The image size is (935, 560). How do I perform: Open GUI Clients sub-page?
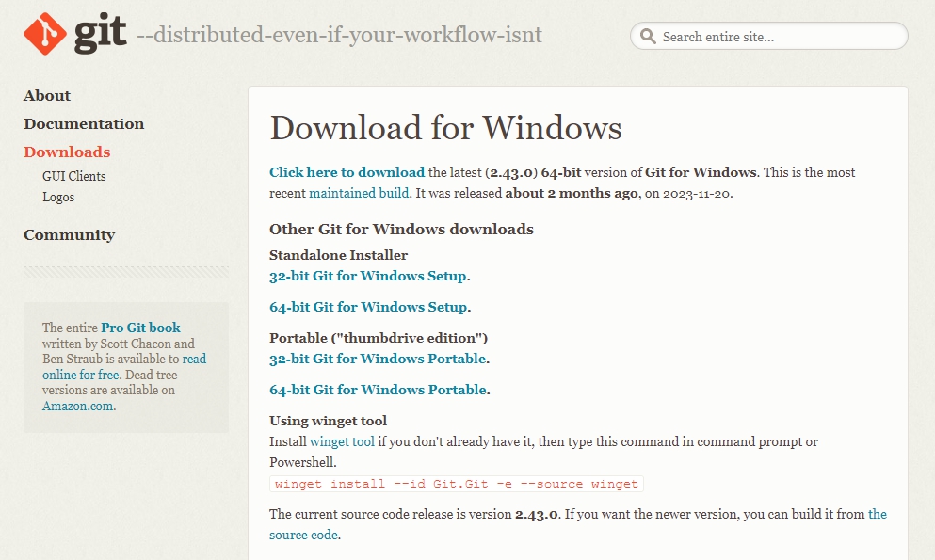coord(74,176)
